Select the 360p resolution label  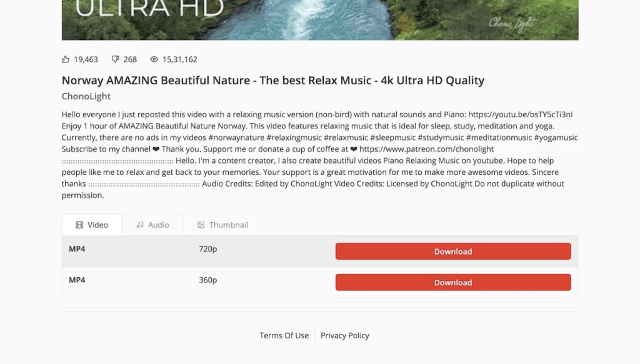click(x=207, y=280)
